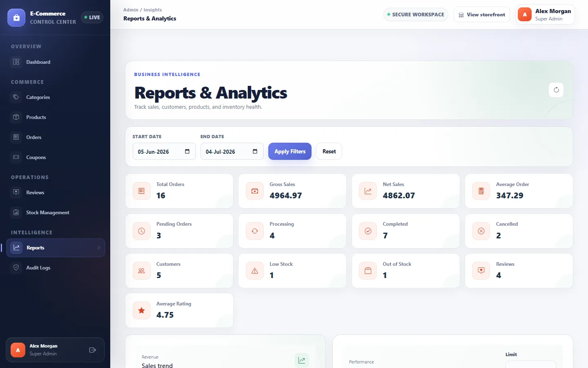Open Dashboard from the sidebar
Viewport: 588px width, 368px height.
pyautogui.click(x=55, y=62)
